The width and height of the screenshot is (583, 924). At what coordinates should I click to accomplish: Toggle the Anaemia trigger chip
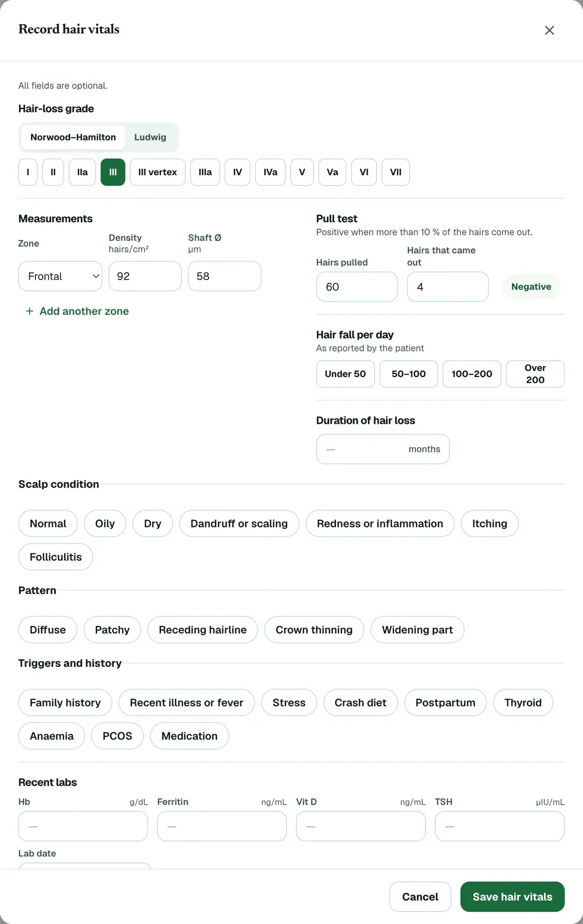coord(51,736)
